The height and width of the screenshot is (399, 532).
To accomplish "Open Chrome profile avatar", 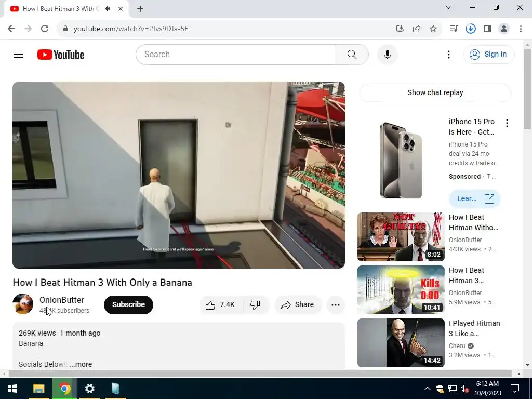I will click(x=504, y=29).
